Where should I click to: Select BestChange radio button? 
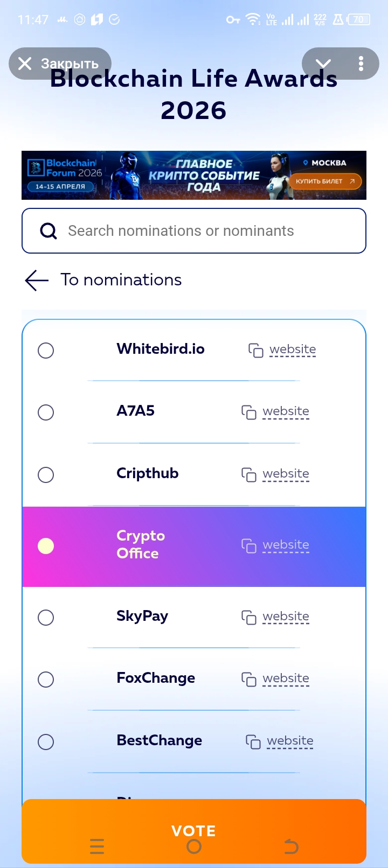(46, 742)
